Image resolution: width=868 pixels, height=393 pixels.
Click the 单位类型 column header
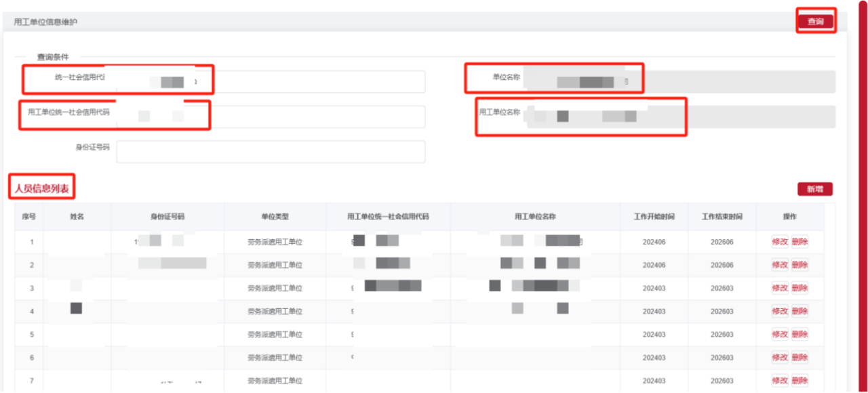275,217
